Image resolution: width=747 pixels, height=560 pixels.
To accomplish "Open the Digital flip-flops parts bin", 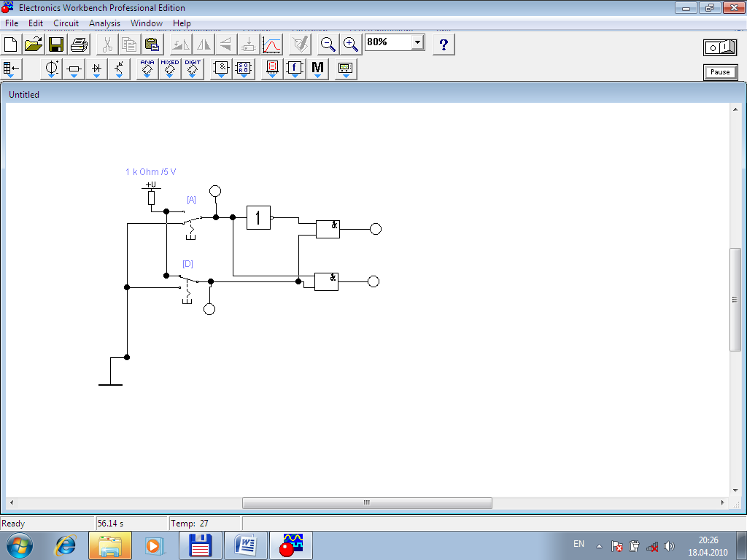I will pos(244,69).
